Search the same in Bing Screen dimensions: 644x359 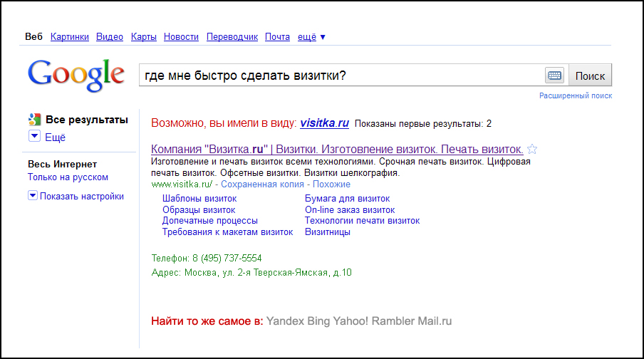pos(318,321)
